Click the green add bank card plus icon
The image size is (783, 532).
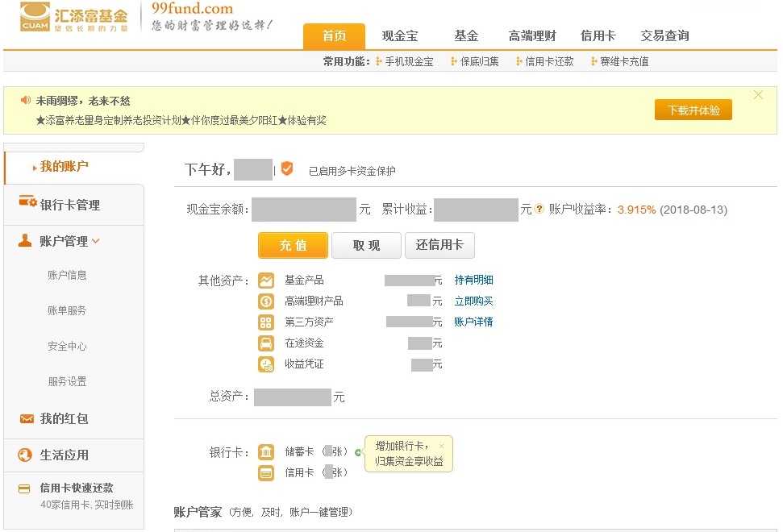click(358, 452)
